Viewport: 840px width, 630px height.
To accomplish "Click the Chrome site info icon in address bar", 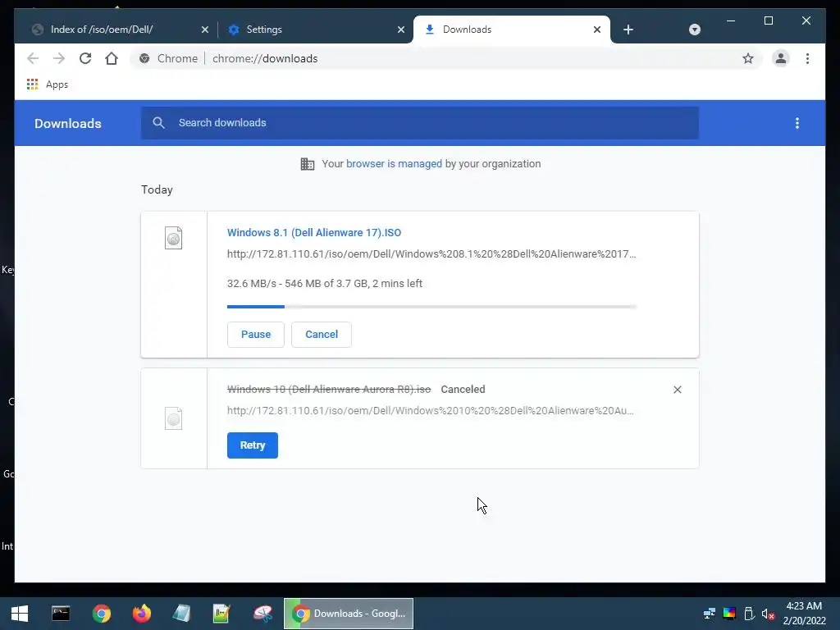I will tap(144, 58).
